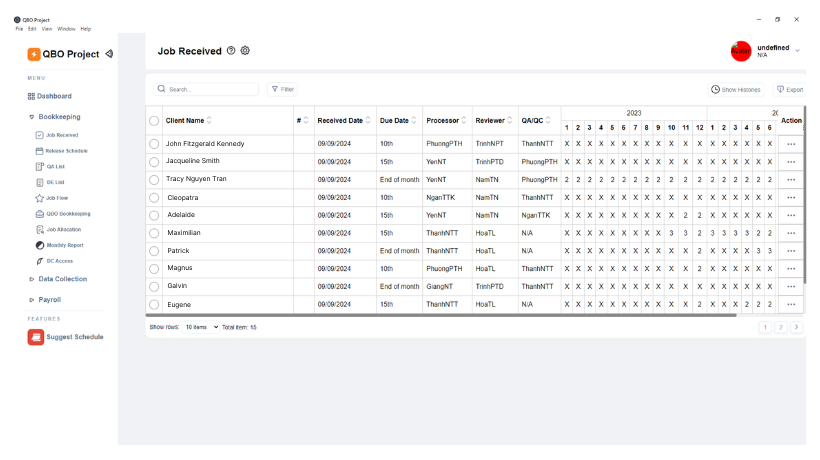Viewport: 820px width, 460px height.
Task: Expand the Data Collection section
Action: [x=62, y=279]
